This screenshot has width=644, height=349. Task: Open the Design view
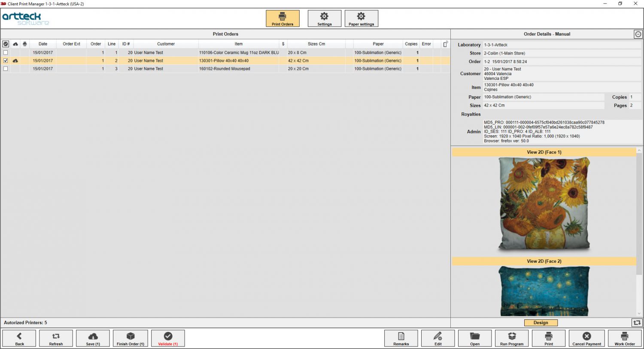[541, 322]
